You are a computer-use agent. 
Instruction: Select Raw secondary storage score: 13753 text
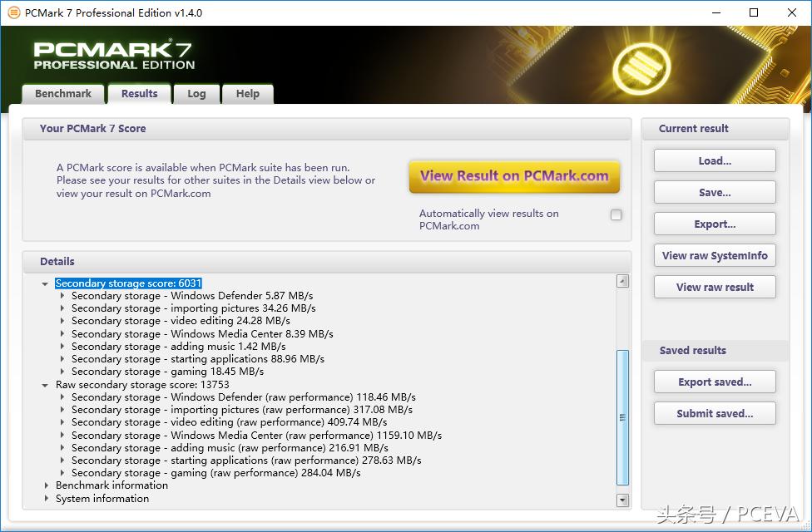[142, 385]
